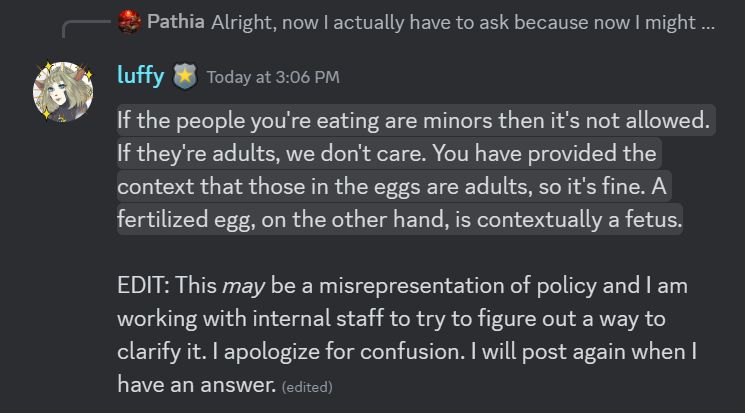Image resolution: width=745 pixels, height=413 pixels.
Task: Click the text "have an answer."
Action: pos(196,383)
